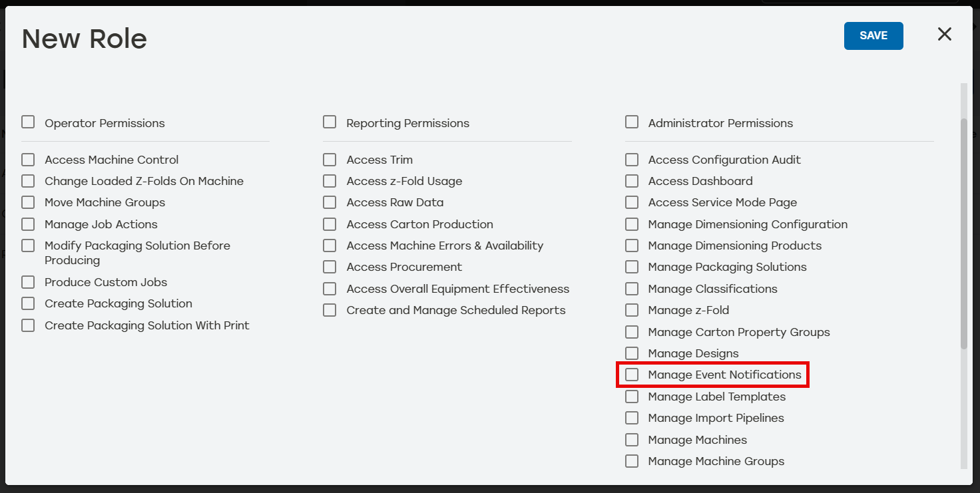The image size is (980, 493).
Task: Check Create Packaging Solution With Print
Action: click(28, 325)
